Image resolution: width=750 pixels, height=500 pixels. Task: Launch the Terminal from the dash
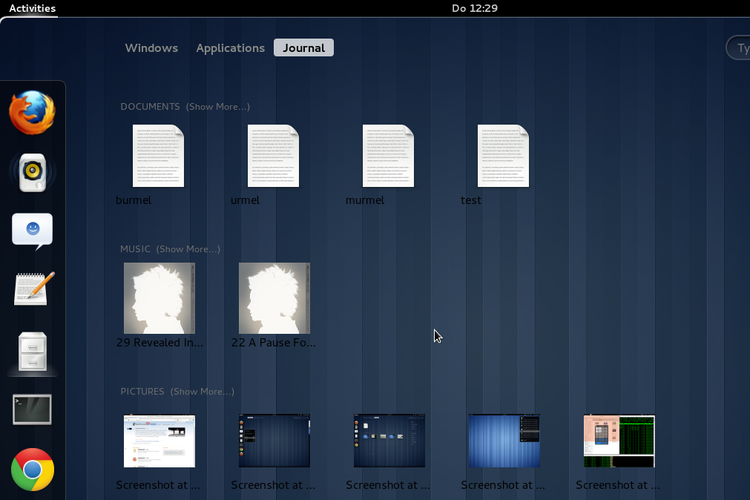pos(32,409)
